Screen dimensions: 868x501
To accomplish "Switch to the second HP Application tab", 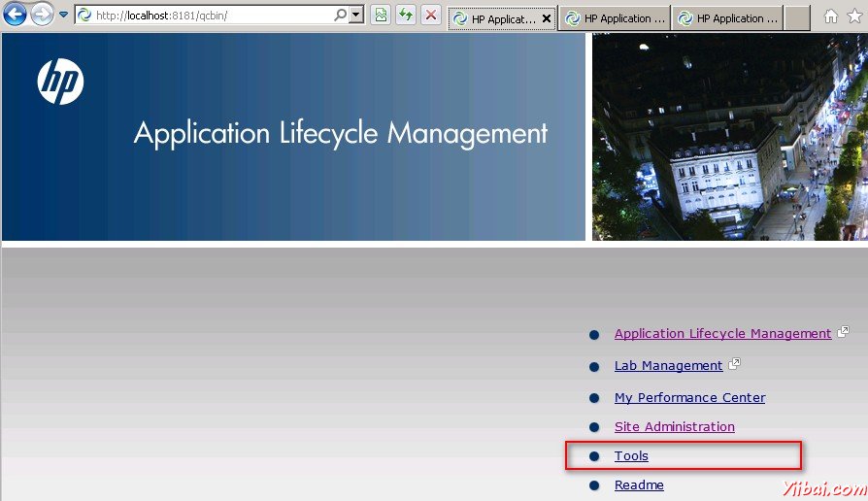I will pos(616,18).
